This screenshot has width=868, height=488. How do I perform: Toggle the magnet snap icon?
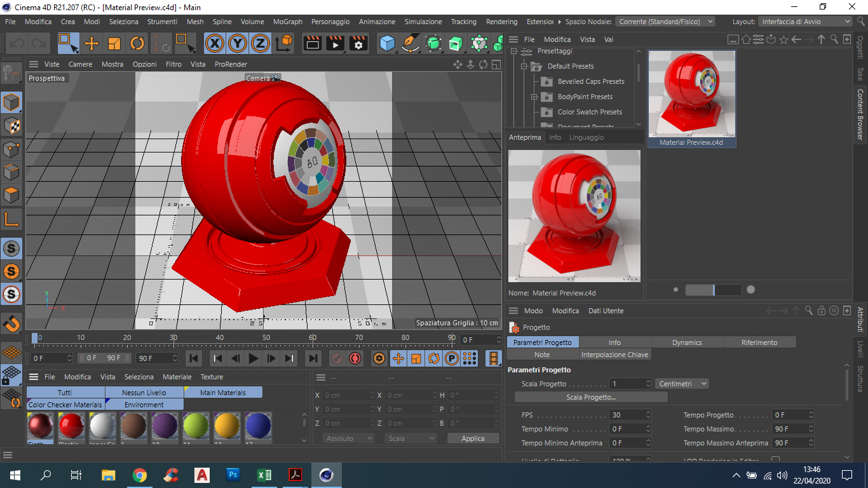pos(11,323)
